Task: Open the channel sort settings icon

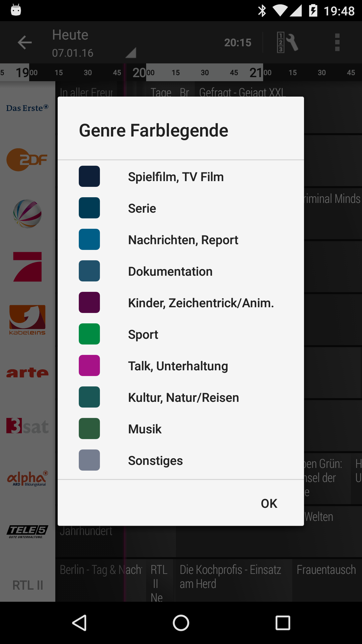Action: click(x=287, y=43)
